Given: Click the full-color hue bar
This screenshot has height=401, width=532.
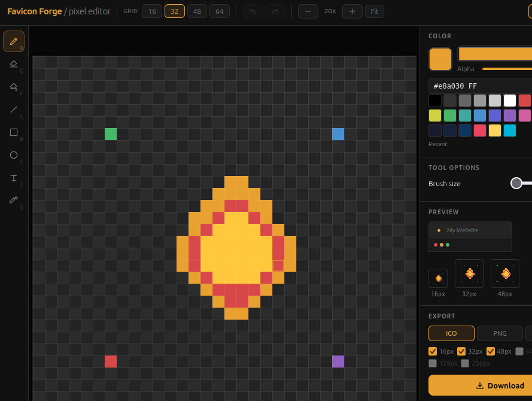Looking at the screenshot, I should 495,54.
